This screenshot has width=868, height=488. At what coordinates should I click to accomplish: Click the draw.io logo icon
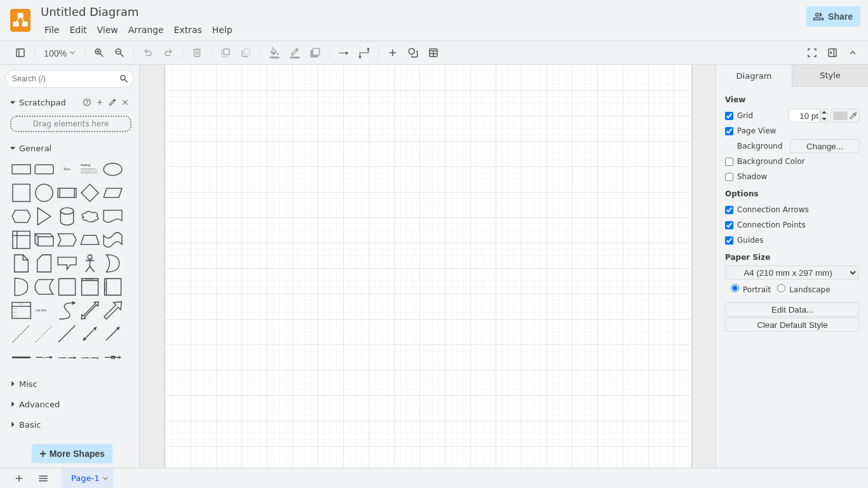click(20, 20)
